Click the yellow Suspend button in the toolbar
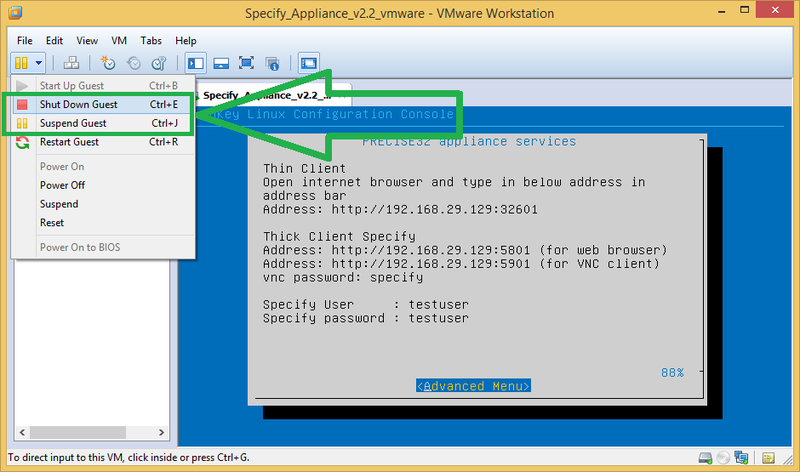 (21, 63)
